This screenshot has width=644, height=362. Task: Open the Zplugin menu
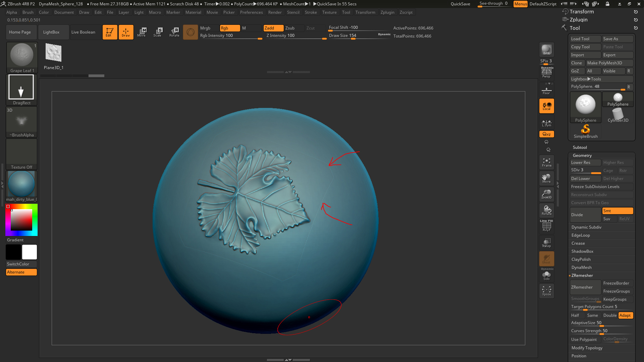(387, 12)
